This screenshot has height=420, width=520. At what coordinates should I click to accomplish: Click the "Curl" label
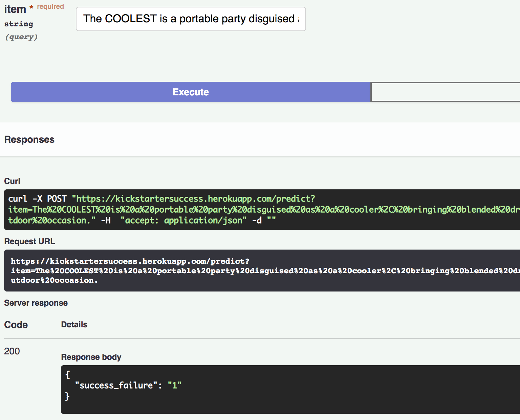(x=12, y=181)
